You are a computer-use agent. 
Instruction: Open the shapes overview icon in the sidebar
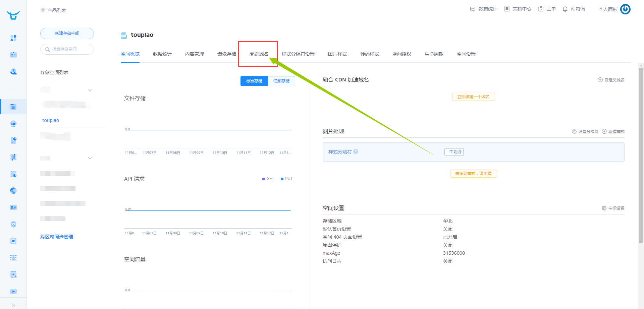pyautogui.click(x=13, y=38)
